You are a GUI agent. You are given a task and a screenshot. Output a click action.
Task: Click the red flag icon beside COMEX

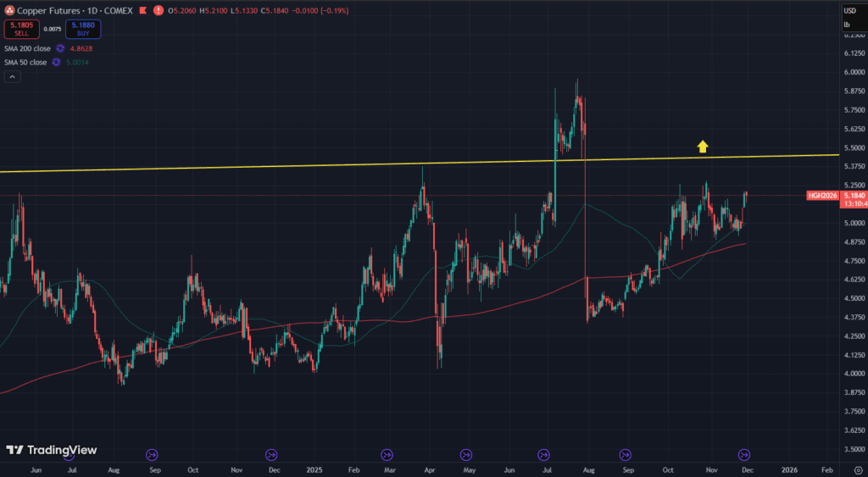(144, 11)
